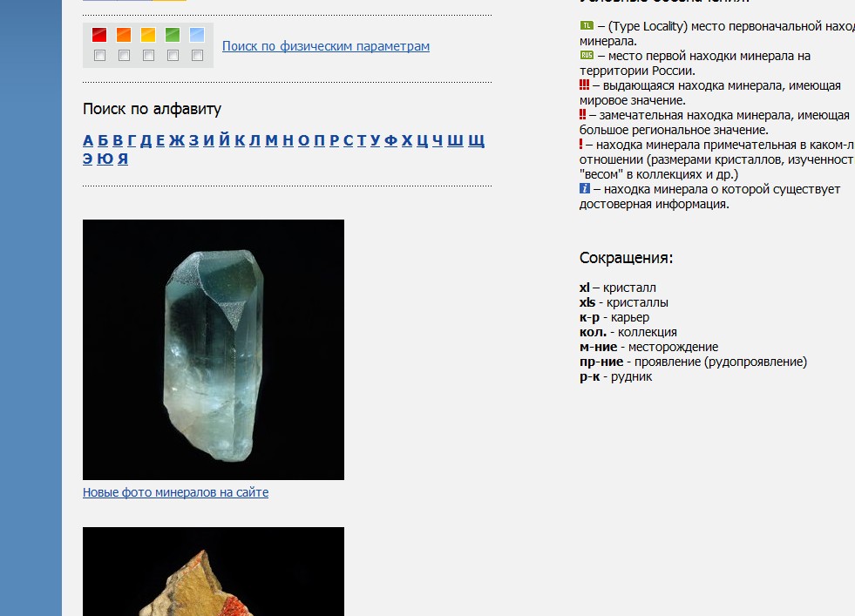
Task: Browse minerals starting with letter Е
Action: (x=160, y=140)
